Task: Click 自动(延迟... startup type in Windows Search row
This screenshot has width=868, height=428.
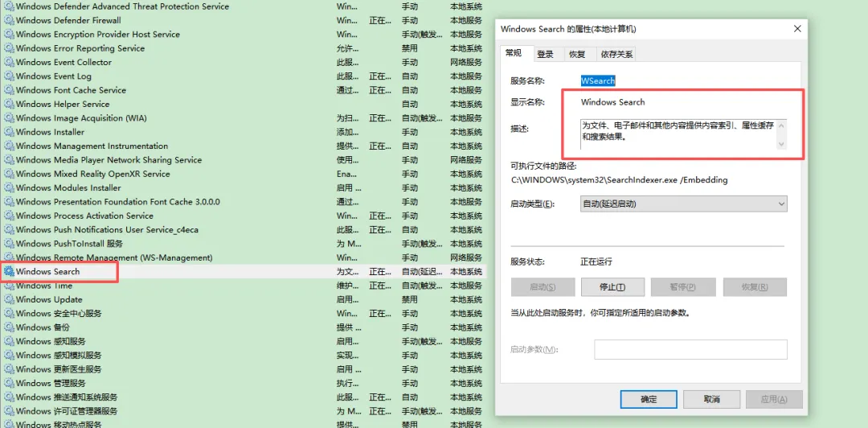Action: 423,272
